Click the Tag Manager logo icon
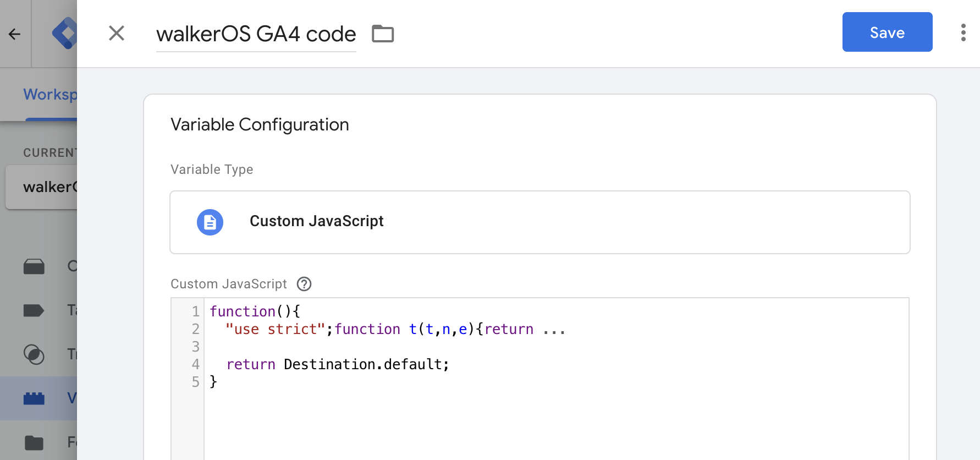Image resolution: width=980 pixels, height=460 pixels. point(65,34)
